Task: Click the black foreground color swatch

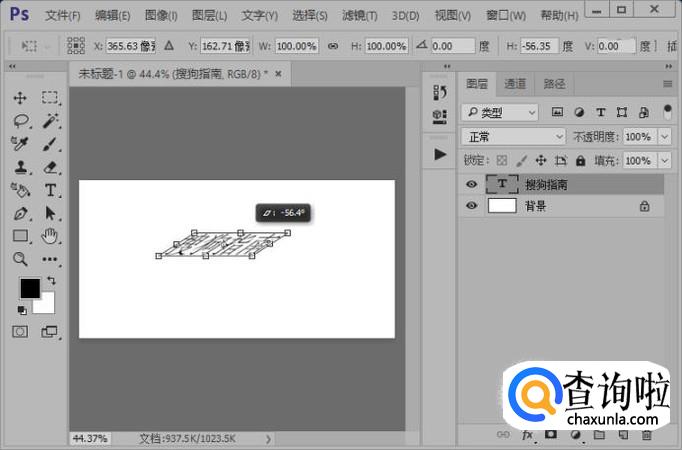Action: click(x=30, y=288)
